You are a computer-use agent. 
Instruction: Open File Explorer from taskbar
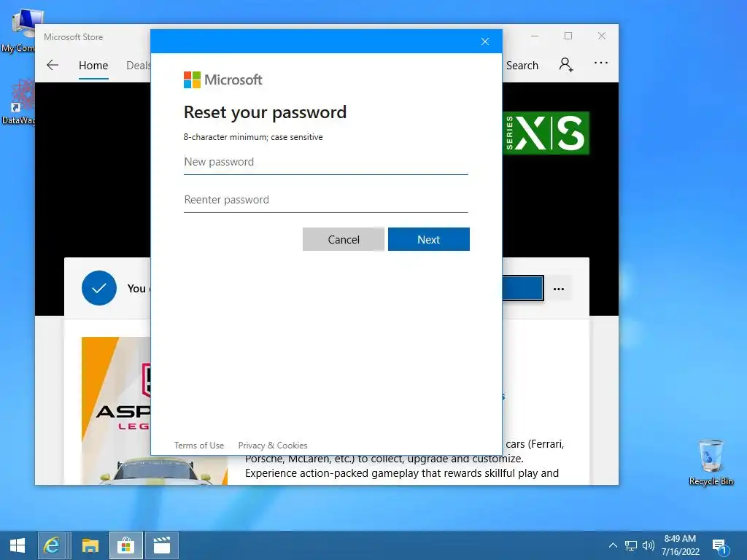coord(90,545)
